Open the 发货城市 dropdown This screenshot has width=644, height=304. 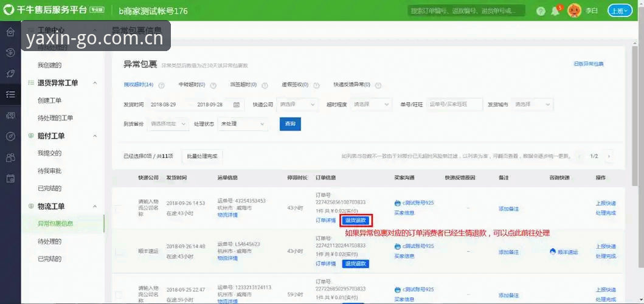click(532, 105)
